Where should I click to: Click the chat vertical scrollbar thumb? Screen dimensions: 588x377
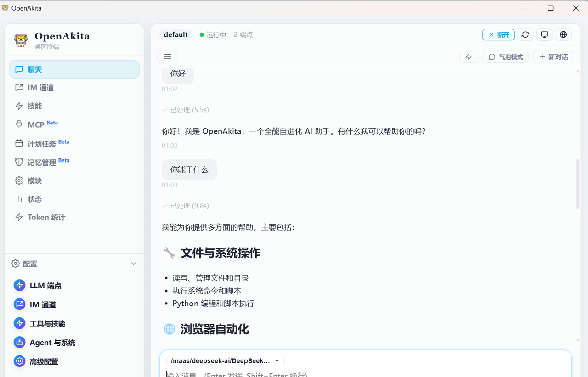[578, 184]
